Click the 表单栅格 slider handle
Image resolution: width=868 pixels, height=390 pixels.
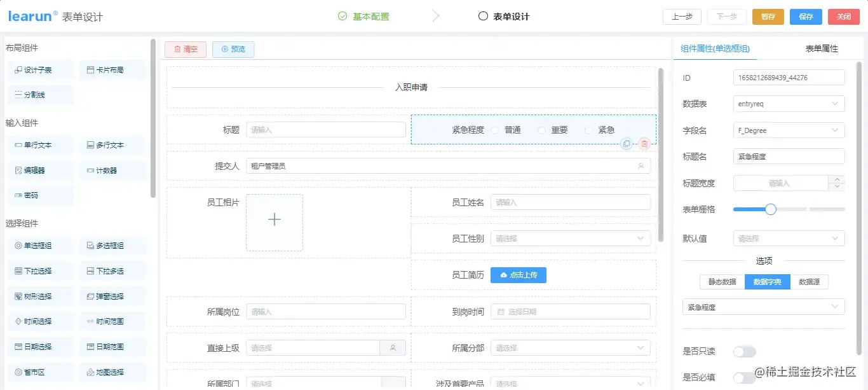coord(770,209)
